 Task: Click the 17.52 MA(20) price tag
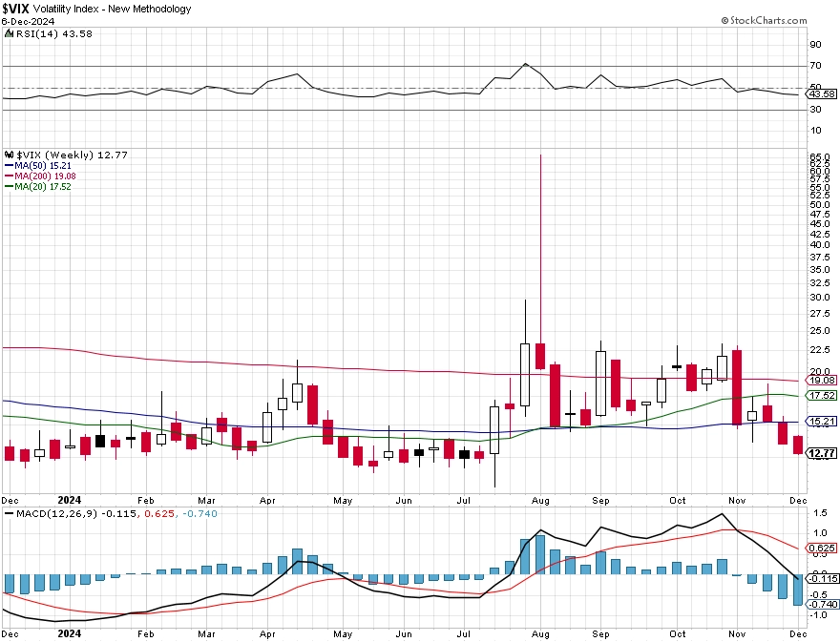(821, 395)
